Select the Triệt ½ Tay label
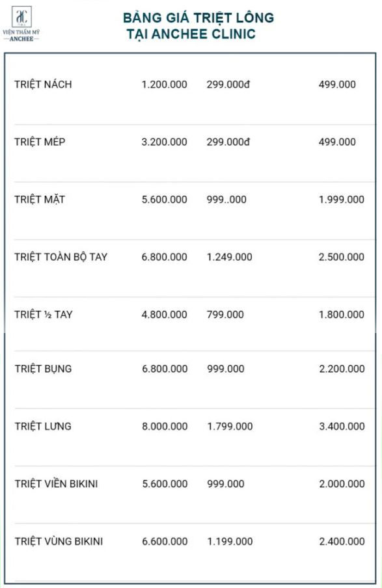The height and width of the screenshot is (588, 382). [44, 314]
